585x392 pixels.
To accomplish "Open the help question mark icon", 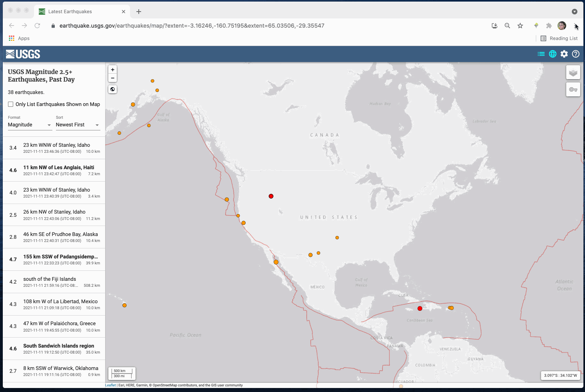I will [x=576, y=54].
